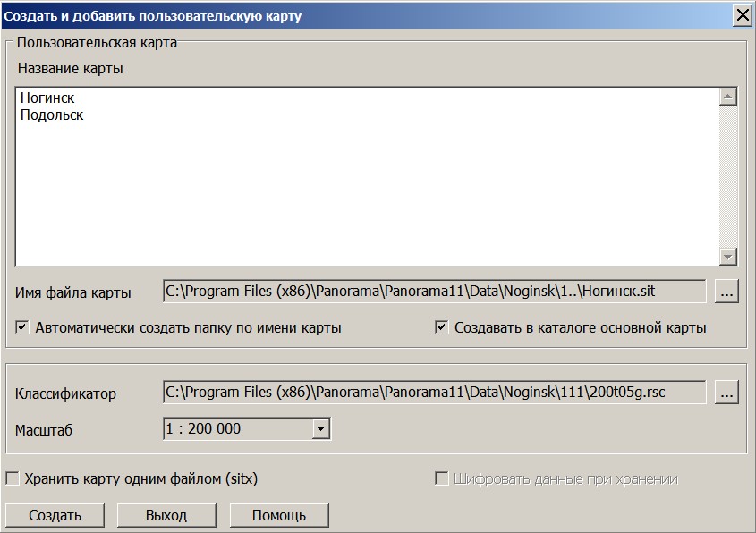Image resolution: width=756 pixels, height=533 pixels.
Task: Toggle 'Создавать в каталоге основной карты' checkbox
Action: (x=441, y=327)
